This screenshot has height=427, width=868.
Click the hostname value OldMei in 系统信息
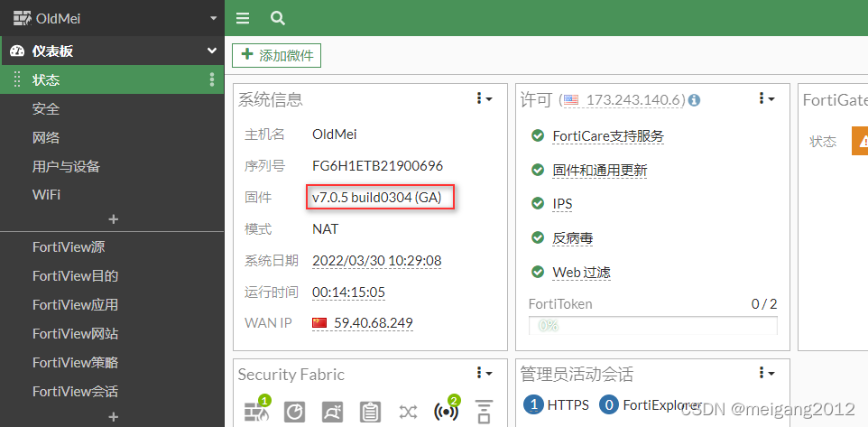tap(335, 134)
